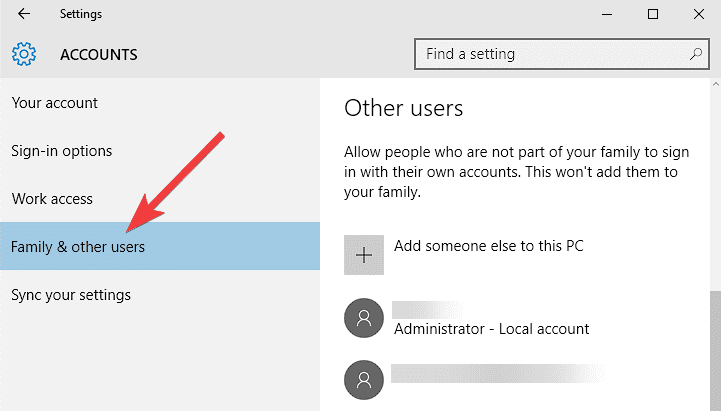Minimize the Settings window
Screen dimensions: 721x411
pyautogui.click(x=606, y=14)
